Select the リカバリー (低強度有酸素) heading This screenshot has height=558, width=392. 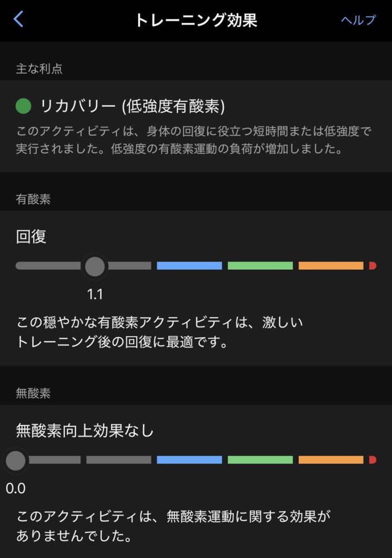(133, 106)
